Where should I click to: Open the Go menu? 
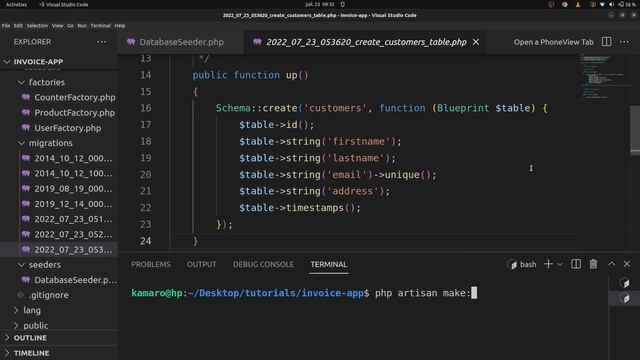pos(70,25)
